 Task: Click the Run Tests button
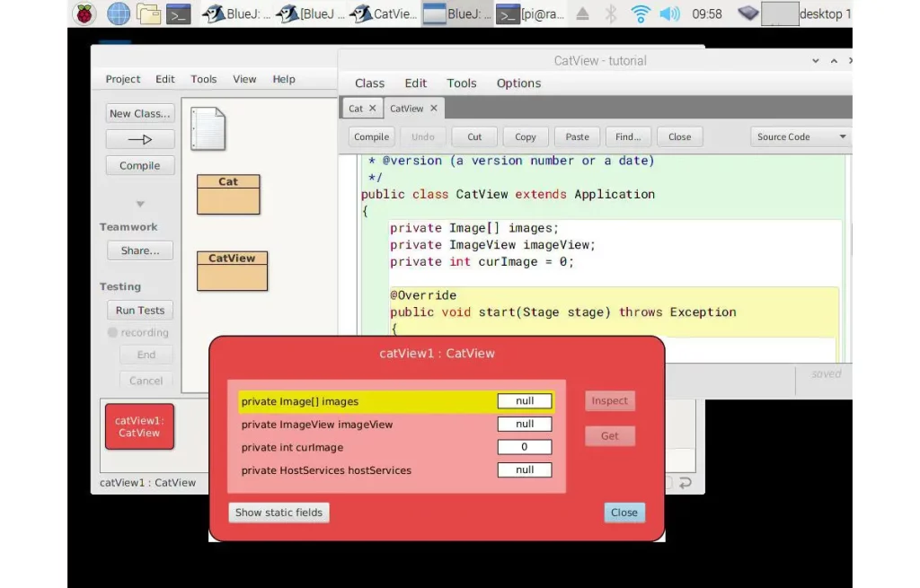140,310
